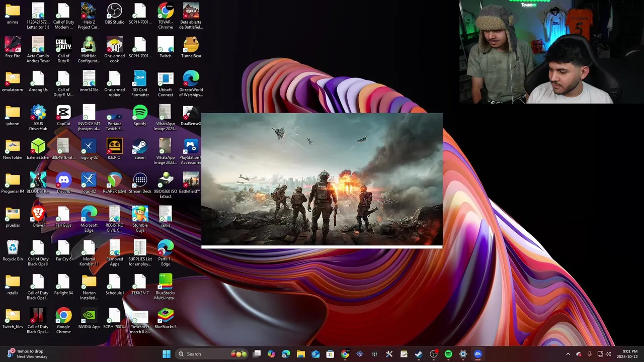This screenshot has width=644, height=362.
Task: Select the Stream Deck desktop shortcut
Action: pyautogui.click(x=140, y=183)
